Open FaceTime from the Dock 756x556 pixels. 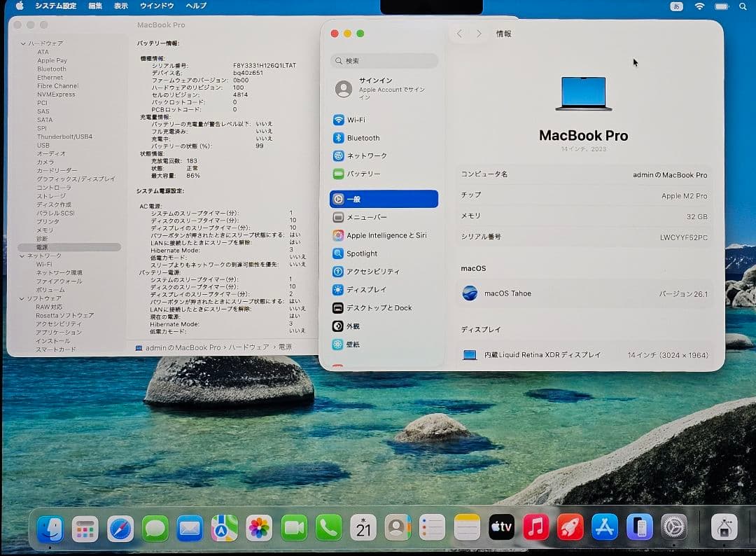coord(293,529)
